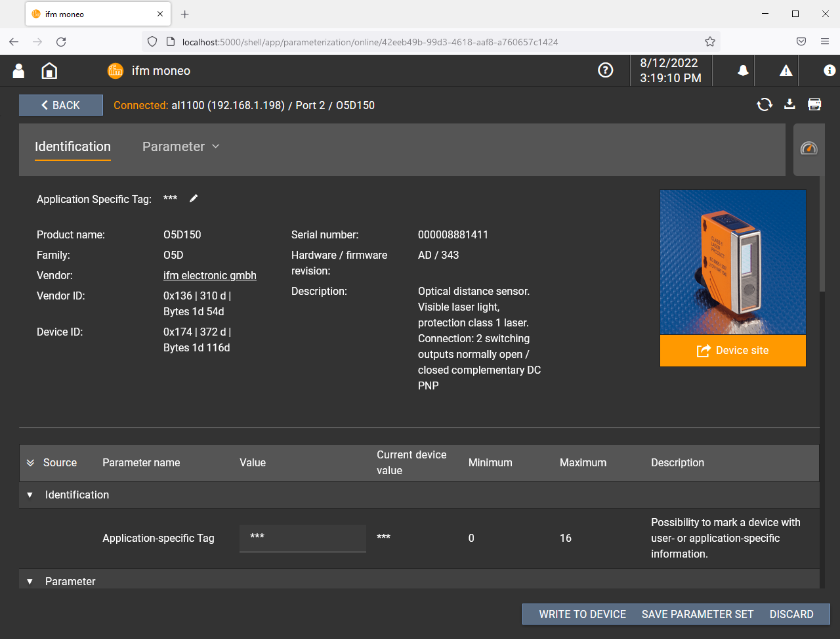Refresh device data with sync icon
840x639 pixels.
click(x=765, y=104)
